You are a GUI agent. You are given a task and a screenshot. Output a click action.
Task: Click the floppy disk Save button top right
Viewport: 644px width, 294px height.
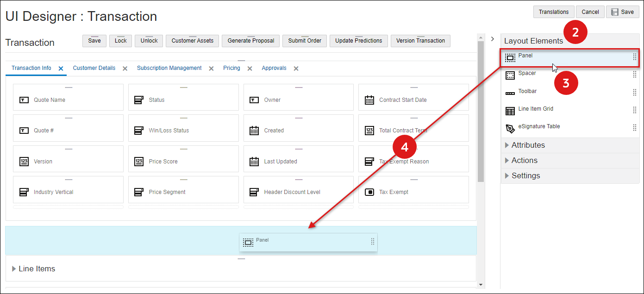pos(622,12)
